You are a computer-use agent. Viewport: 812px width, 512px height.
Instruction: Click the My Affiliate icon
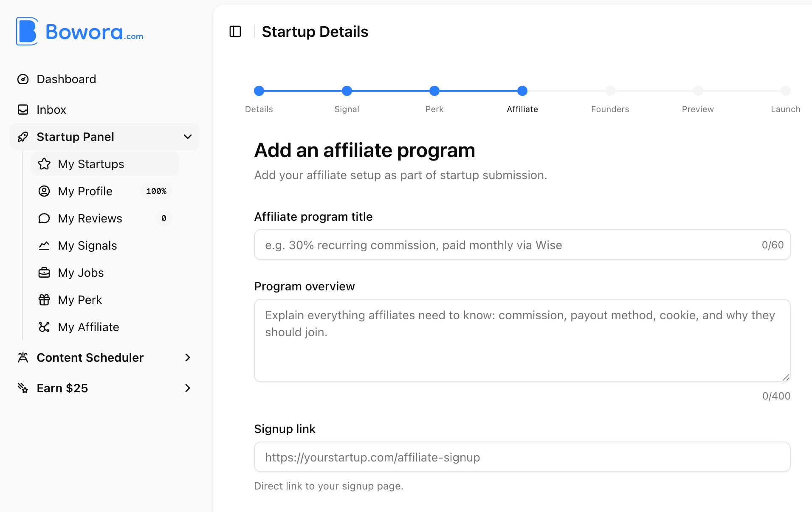(x=44, y=327)
